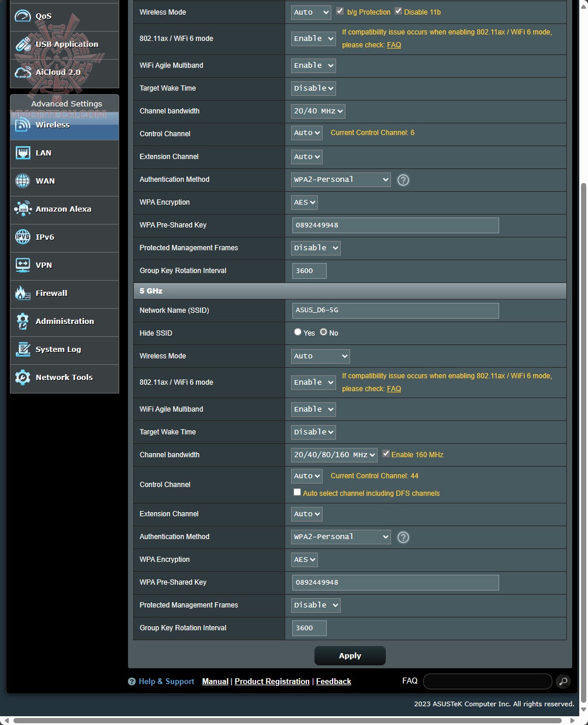Click 5 GHz Group Key Rotation Interval field
The height and width of the screenshot is (725, 588).
309,628
